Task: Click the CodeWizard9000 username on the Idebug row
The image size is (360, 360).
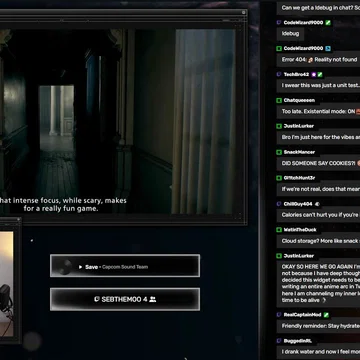Action: [x=303, y=23]
